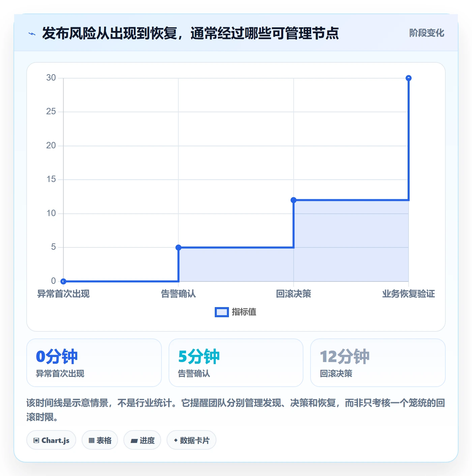Click the description paragraph starting 该时间线是示意情景

click(x=236, y=410)
